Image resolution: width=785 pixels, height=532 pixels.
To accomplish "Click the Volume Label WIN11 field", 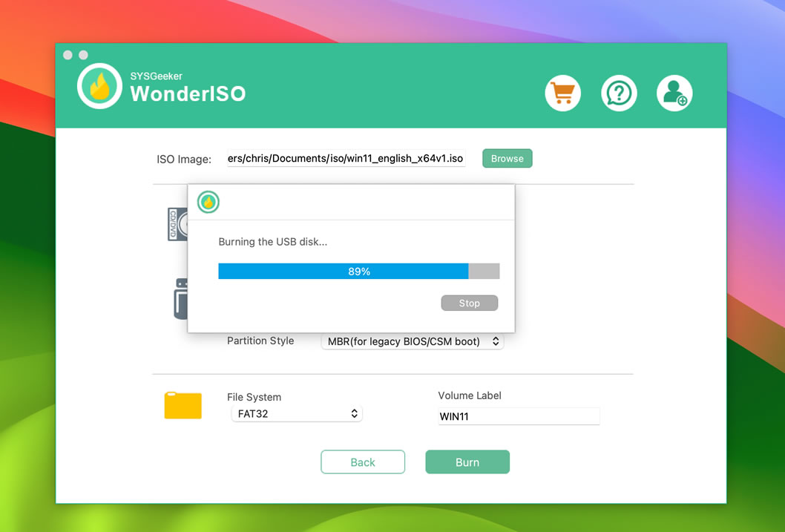I will coord(519,416).
